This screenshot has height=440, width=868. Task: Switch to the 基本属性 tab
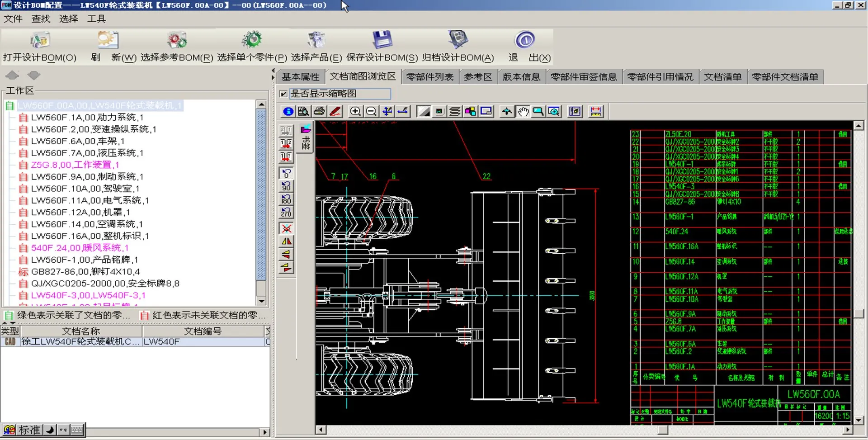coord(300,77)
